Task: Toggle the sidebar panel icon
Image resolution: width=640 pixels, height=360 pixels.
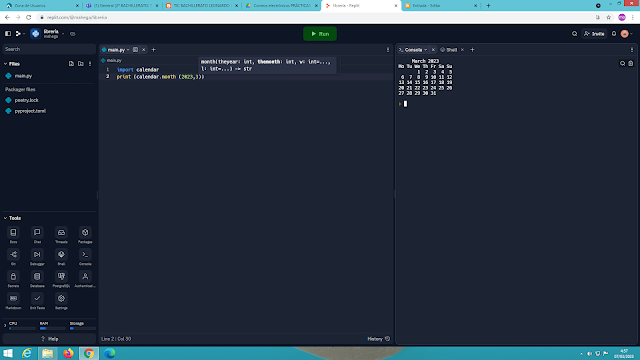Action: [x=8, y=34]
